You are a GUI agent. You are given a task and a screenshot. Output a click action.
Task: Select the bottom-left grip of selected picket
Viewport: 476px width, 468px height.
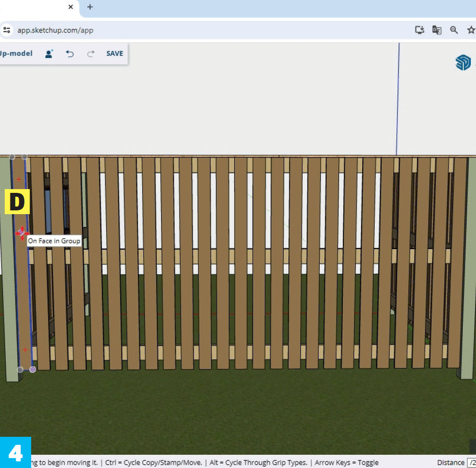pyautogui.click(x=20, y=370)
